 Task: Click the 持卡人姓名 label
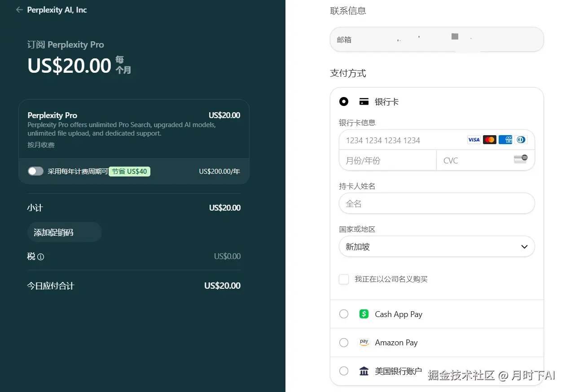[x=357, y=186]
